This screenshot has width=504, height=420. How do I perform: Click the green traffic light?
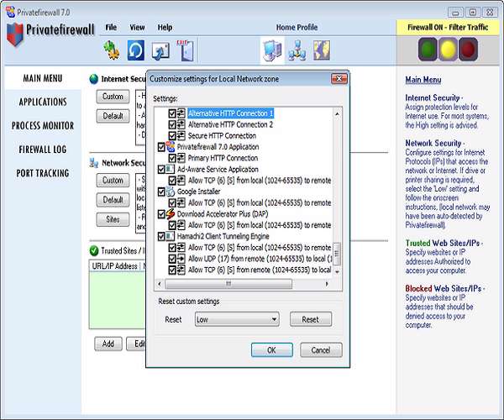click(x=428, y=50)
